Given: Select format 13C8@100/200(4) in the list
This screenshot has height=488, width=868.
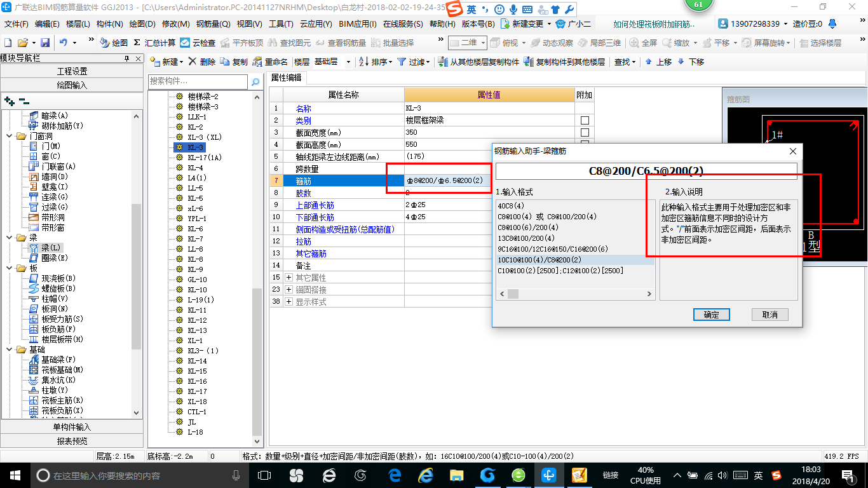Looking at the screenshot, I should 526,238.
